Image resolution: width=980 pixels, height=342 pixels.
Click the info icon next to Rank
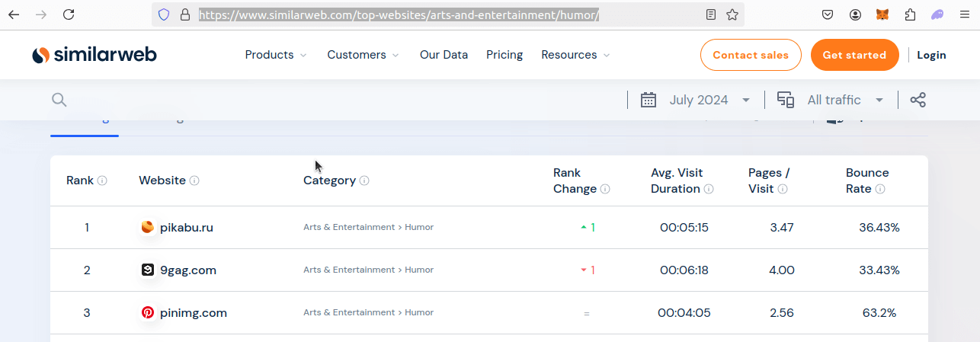(x=102, y=181)
